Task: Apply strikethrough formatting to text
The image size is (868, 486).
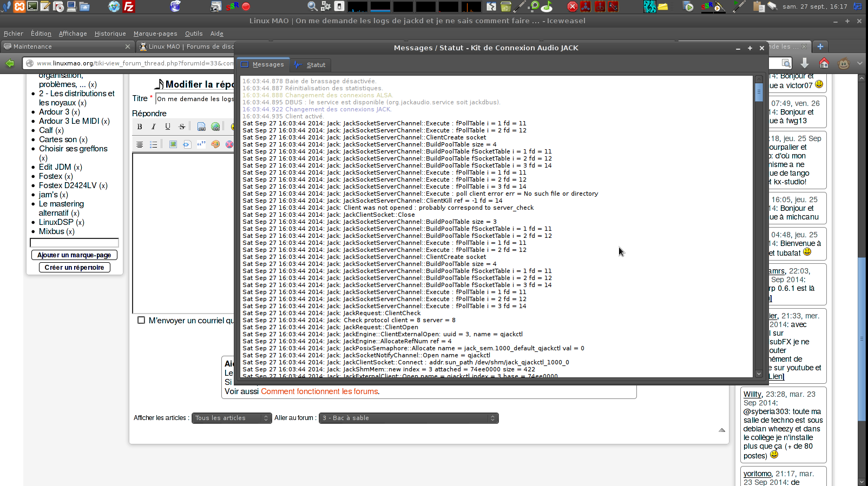Action: coord(182,127)
